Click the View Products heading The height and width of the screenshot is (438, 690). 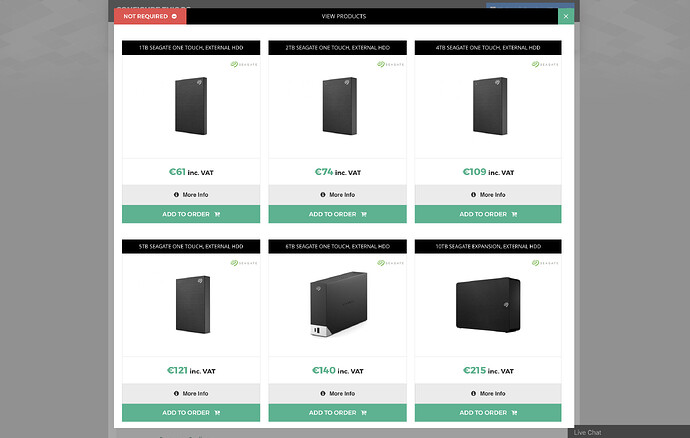[344, 16]
